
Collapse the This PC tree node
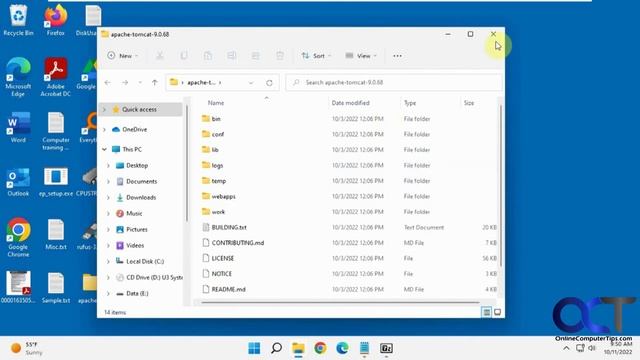pos(104,149)
